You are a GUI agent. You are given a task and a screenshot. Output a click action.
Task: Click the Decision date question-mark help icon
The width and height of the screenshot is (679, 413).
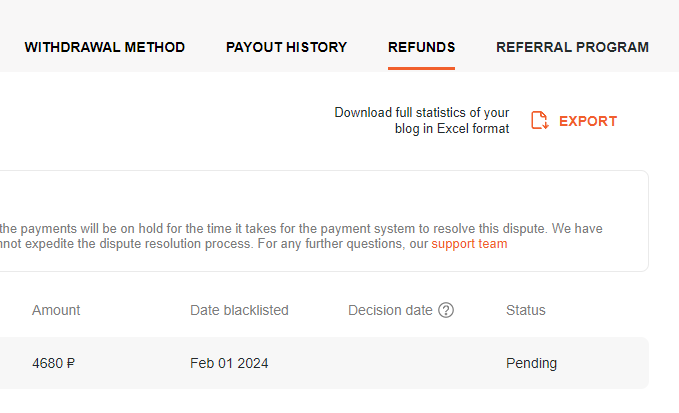(x=446, y=310)
